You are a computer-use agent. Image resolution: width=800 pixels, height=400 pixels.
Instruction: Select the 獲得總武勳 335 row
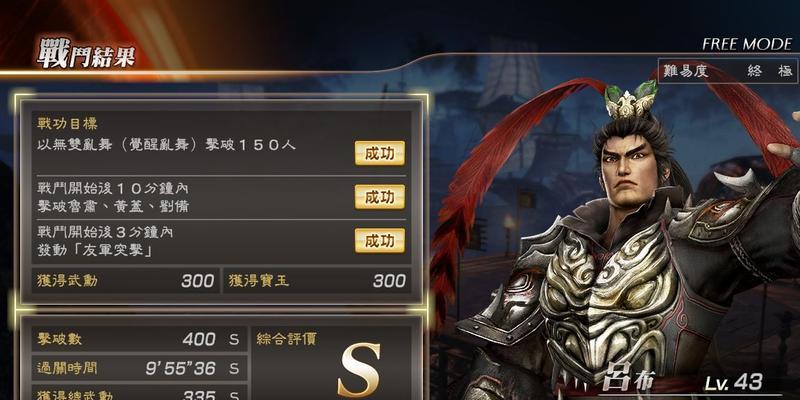(x=139, y=392)
